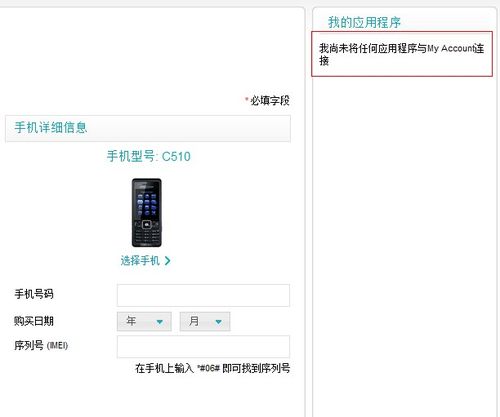Viewport: 500px width, 417px height.
Task: Click the C510 phone thumbnail image
Action: 147,213
